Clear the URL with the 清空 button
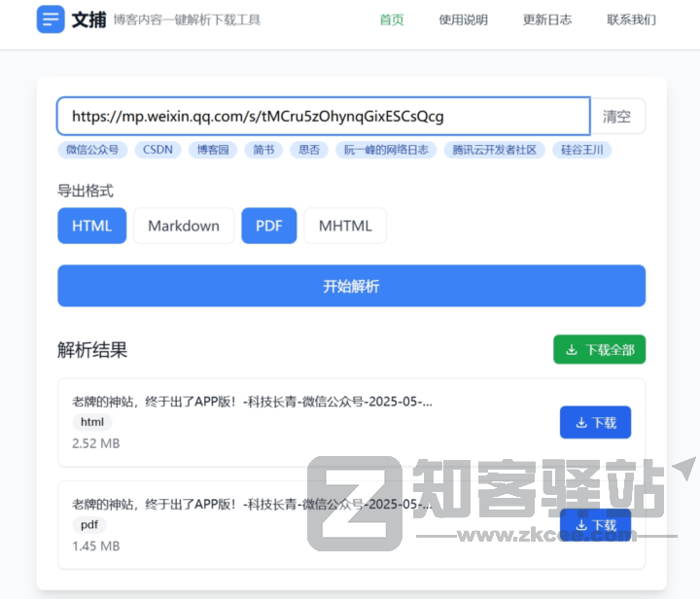The image size is (700, 599). point(617,116)
